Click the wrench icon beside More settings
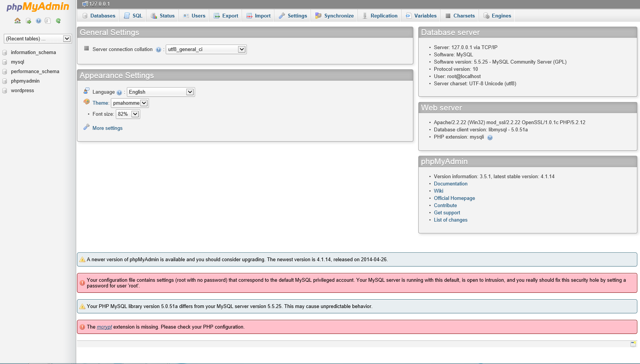Screen dimensions: 640x364 point(86,127)
